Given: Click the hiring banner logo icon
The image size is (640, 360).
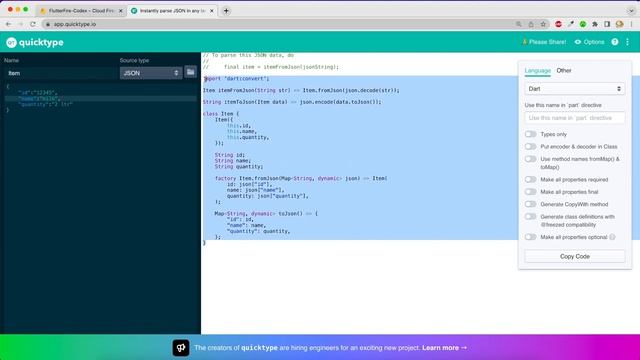Looking at the screenshot, I should coord(181,348).
